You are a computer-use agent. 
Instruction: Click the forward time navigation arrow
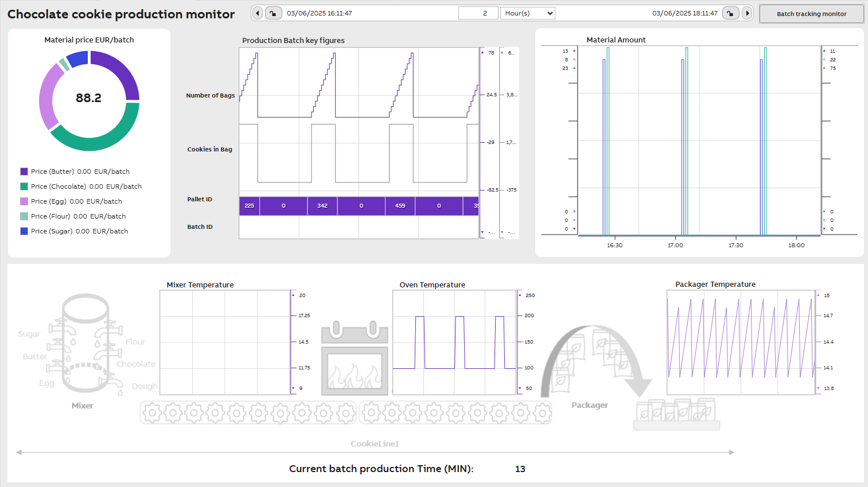coord(747,13)
